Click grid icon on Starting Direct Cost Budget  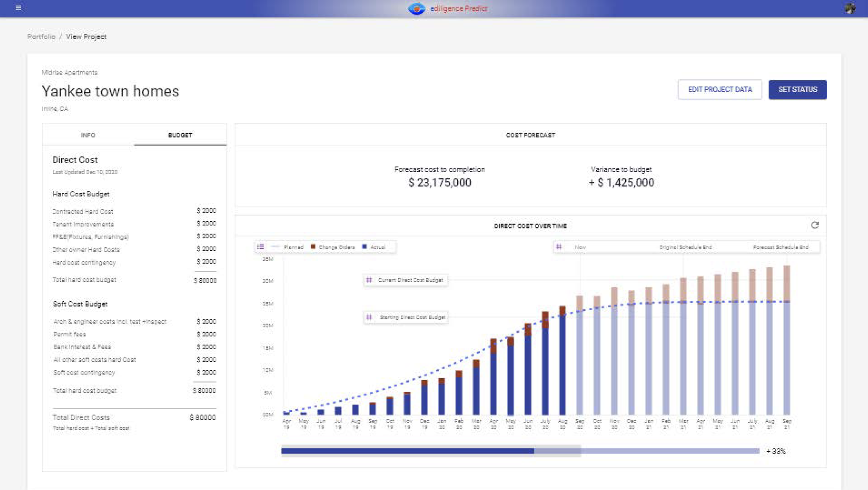369,317
